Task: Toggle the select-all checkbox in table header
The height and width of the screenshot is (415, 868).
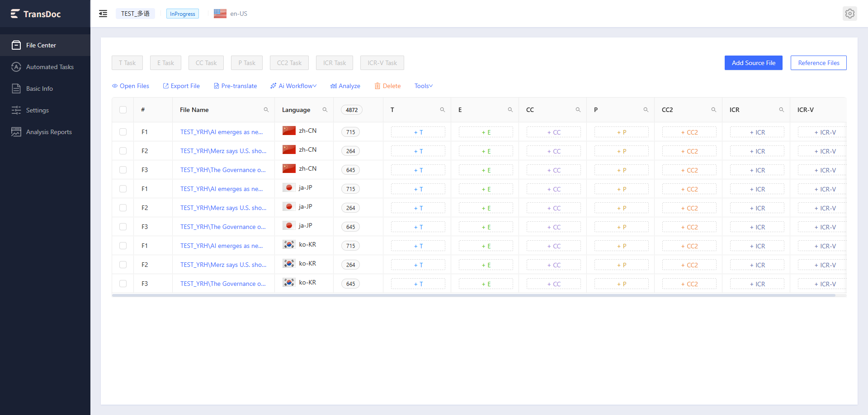Action: (x=123, y=110)
